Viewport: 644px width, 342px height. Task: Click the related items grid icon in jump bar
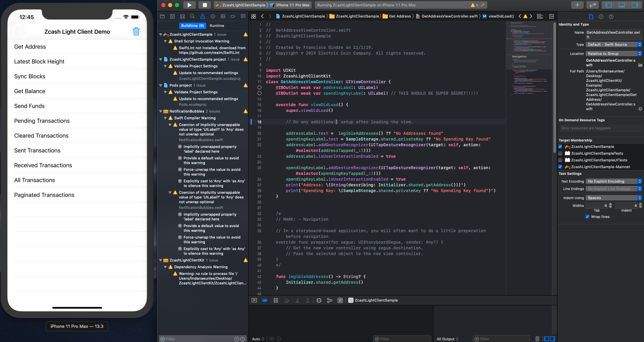254,16
